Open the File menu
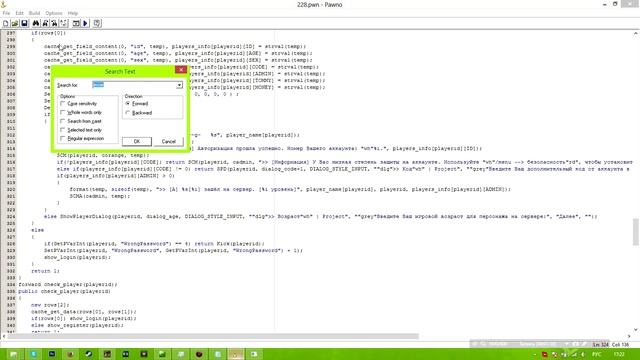The height and width of the screenshot is (360, 640). 6,13
